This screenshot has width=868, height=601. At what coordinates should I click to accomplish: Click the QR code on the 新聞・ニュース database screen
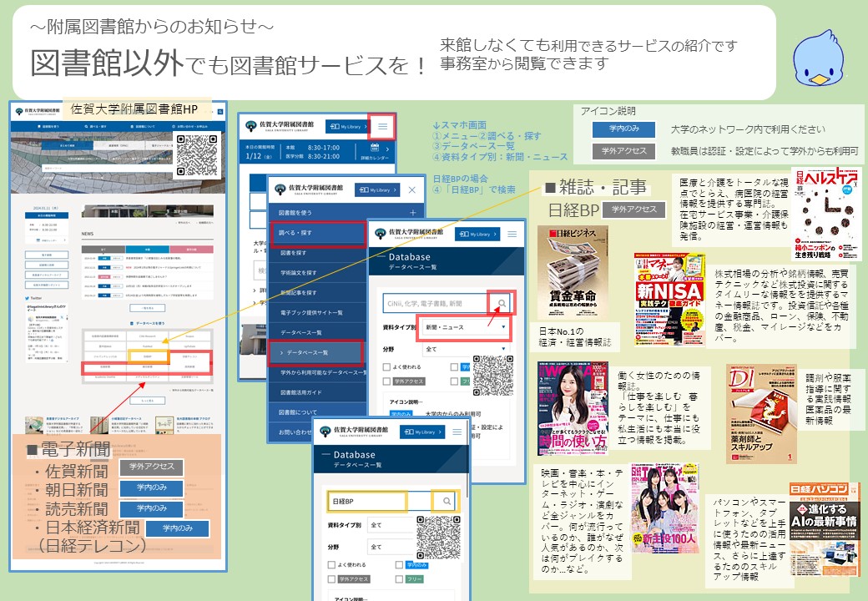[x=493, y=376]
